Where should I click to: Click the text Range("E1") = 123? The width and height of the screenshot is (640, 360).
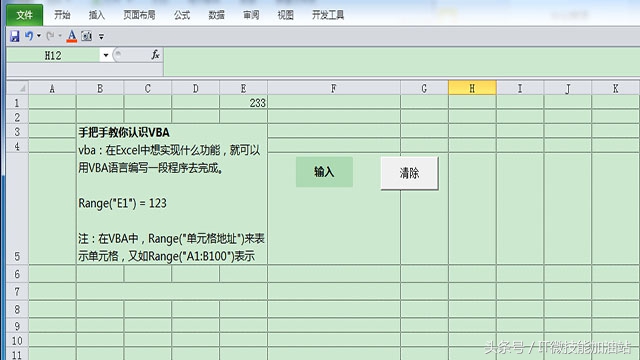122,203
